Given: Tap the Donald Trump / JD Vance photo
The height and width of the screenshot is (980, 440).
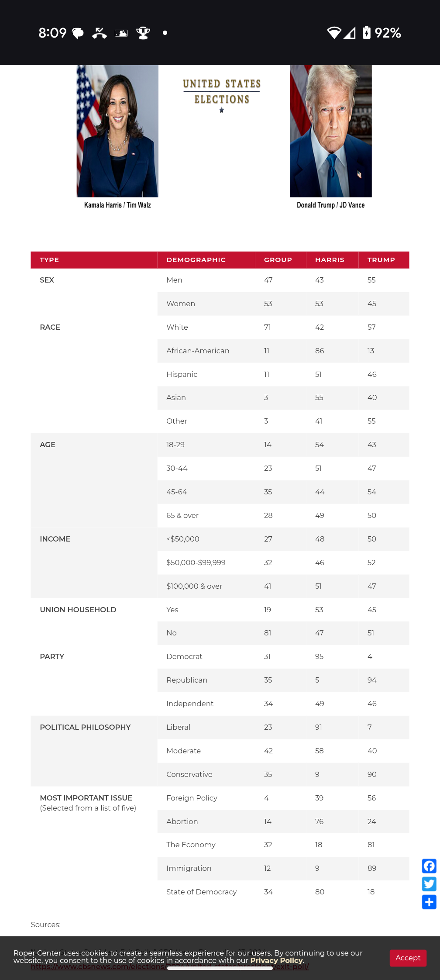Looking at the screenshot, I should point(330,131).
